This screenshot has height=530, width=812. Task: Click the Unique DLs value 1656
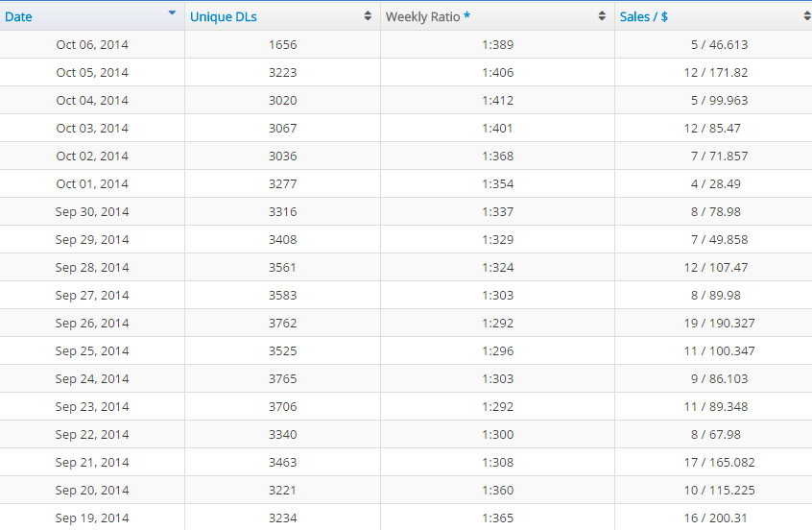pyautogui.click(x=283, y=44)
